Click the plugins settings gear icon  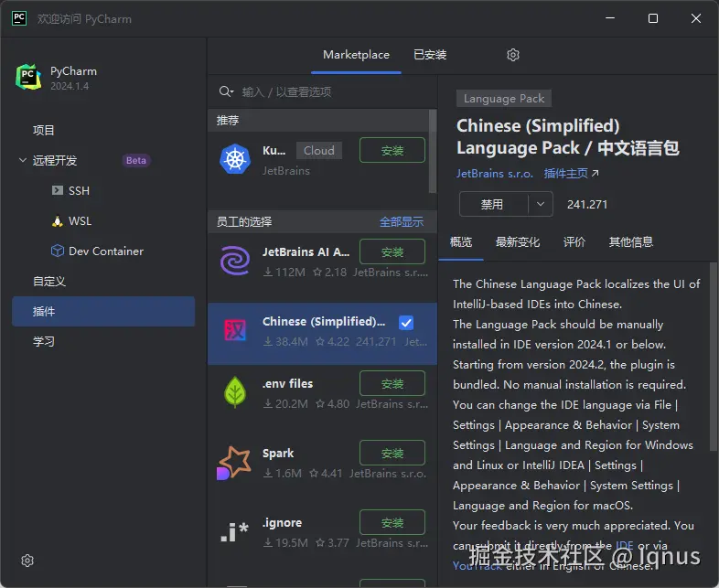pyautogui.click(x=512, y=55)
